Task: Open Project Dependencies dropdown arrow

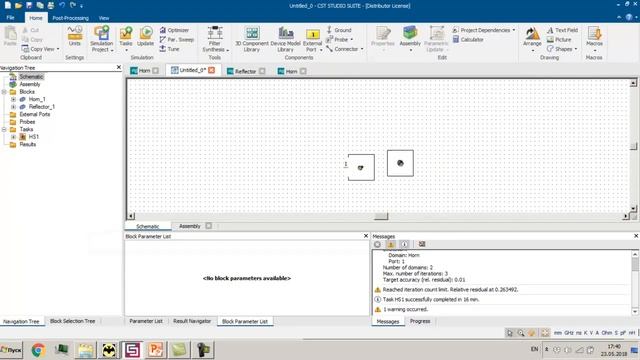Action: (x=513, y=30)
